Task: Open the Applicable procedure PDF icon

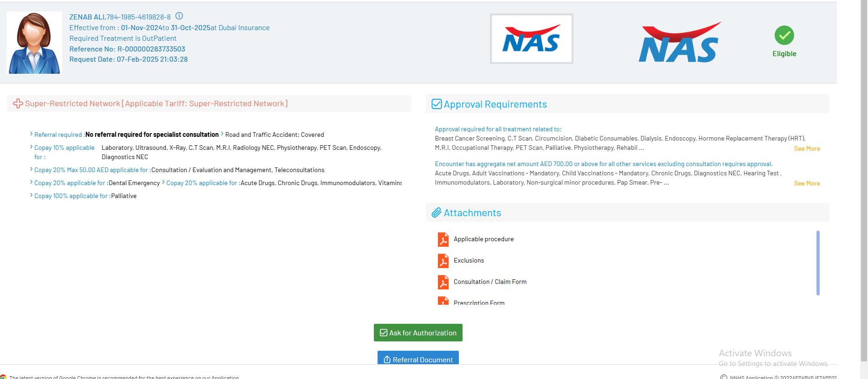Action: point(443,239)
